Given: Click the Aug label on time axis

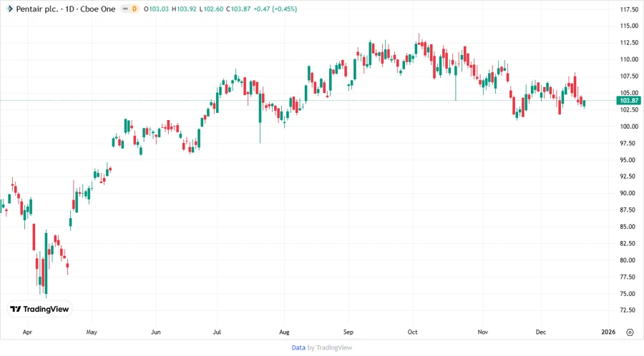Looking at the screenshot, I should coord(284,332).
